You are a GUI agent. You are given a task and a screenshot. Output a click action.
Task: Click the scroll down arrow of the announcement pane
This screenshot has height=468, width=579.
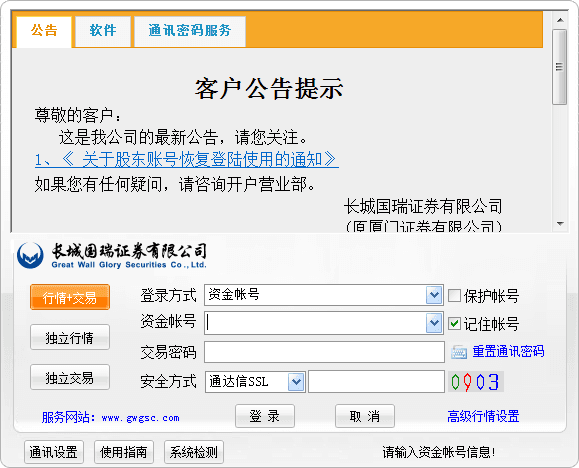pos(560,224)
